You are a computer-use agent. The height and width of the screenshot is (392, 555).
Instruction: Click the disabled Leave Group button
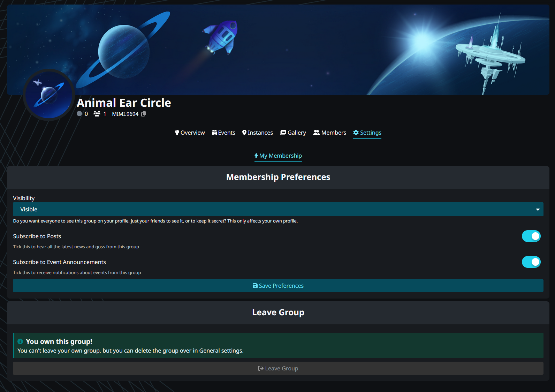tap(278, 368)
